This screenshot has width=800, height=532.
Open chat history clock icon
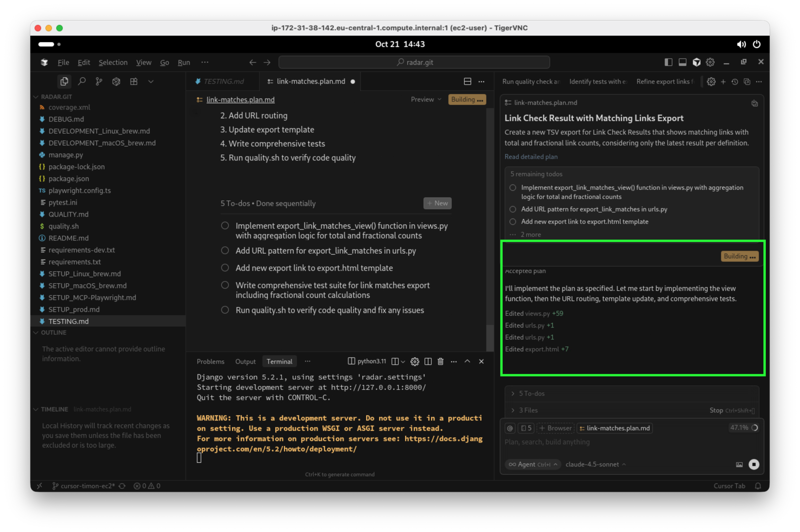[x=735, y=82]
